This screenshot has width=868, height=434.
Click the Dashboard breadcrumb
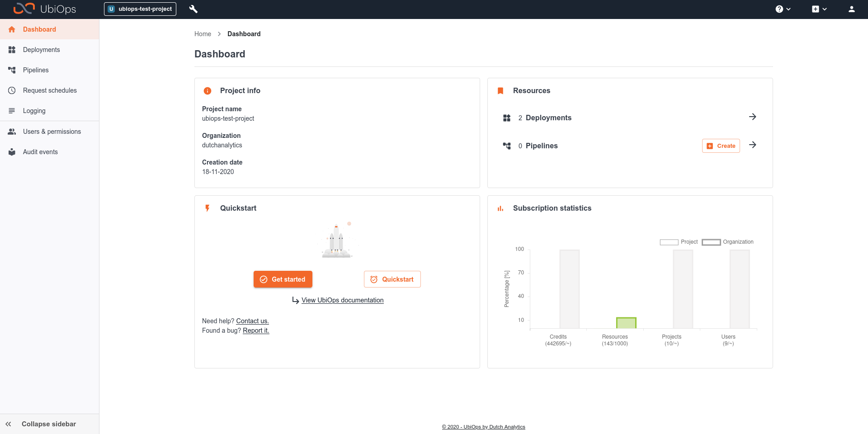[244, 34]
